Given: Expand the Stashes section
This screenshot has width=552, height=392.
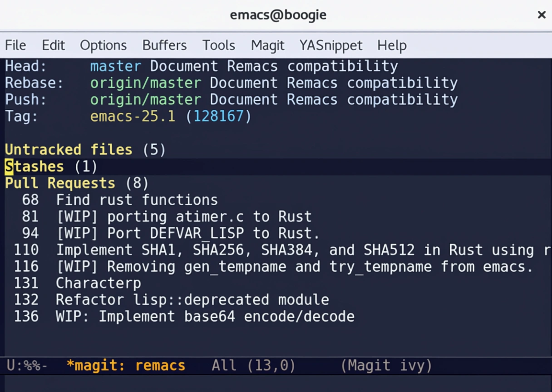Looking at the screenshot, I should [x=34, y=167].
